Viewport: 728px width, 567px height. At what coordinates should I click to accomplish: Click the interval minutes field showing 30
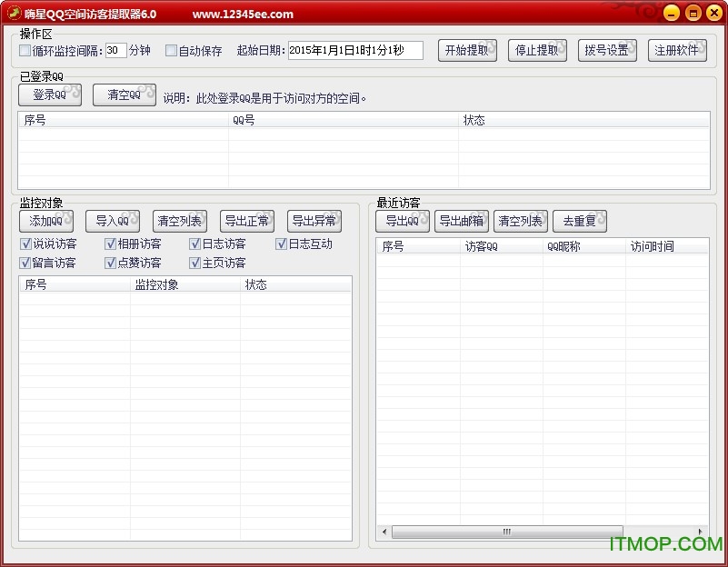(x=115, y=51)
